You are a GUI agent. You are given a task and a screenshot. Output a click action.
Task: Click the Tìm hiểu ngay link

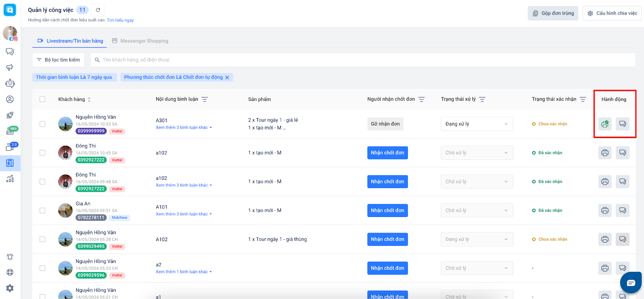pyautogui.click(x=120, y=20)
